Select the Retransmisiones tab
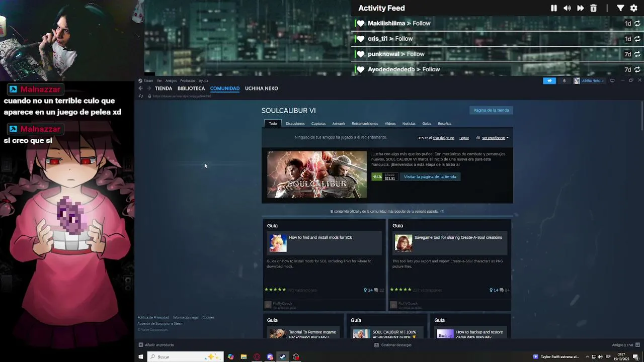The image size is (644, 362). click(x=365, y=124)
